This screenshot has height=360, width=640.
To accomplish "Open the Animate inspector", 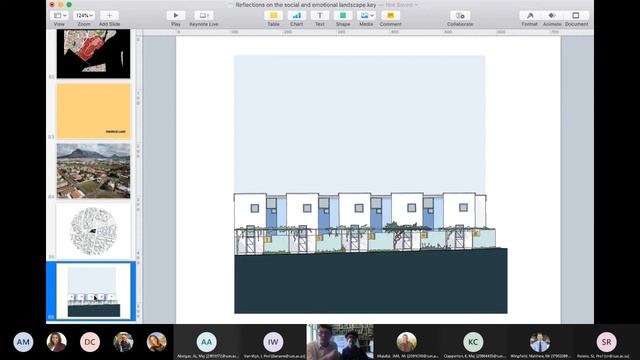I will (552, 16).
